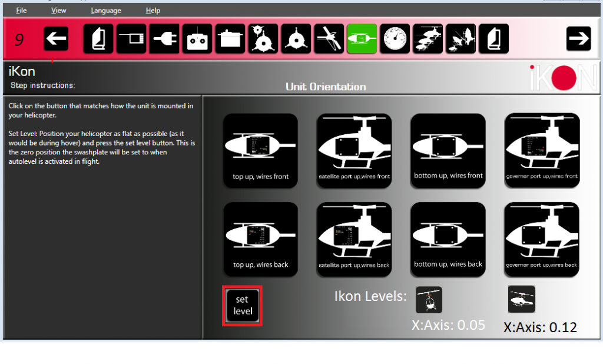
Task: Open the first book icon step
Action: pyautogui.click(x=98, y=38)
